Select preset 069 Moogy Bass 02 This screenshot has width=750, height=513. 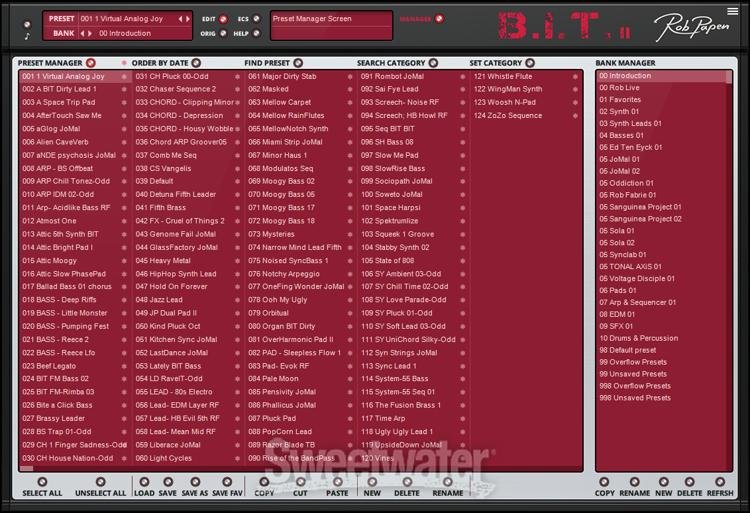point(281,182)
